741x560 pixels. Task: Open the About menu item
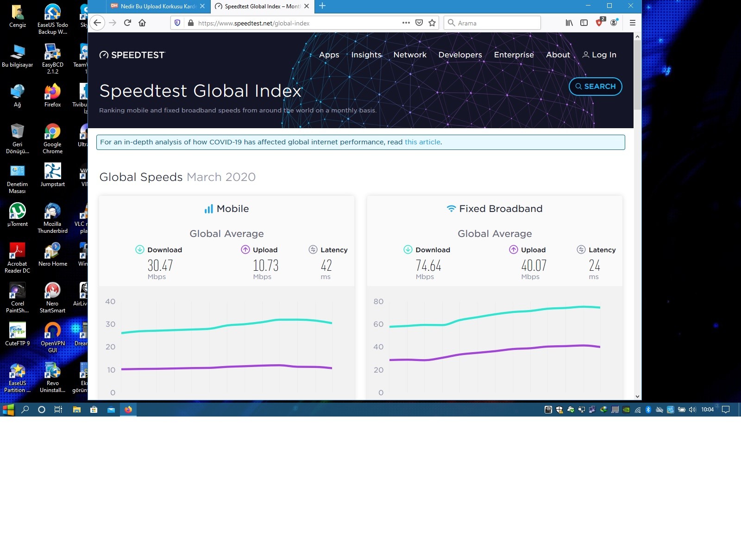558,55
